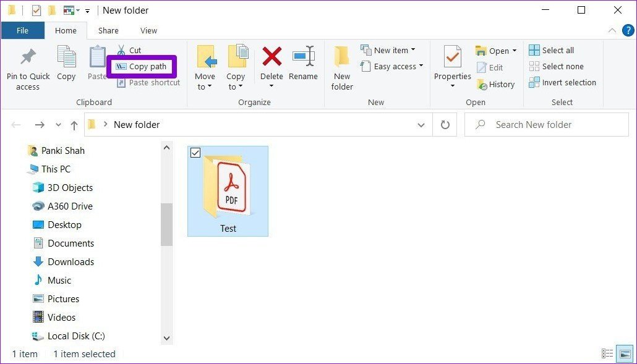Click Invert selection in the ribbon
Viewport: 637px width, 364px height.
[562, 83]
